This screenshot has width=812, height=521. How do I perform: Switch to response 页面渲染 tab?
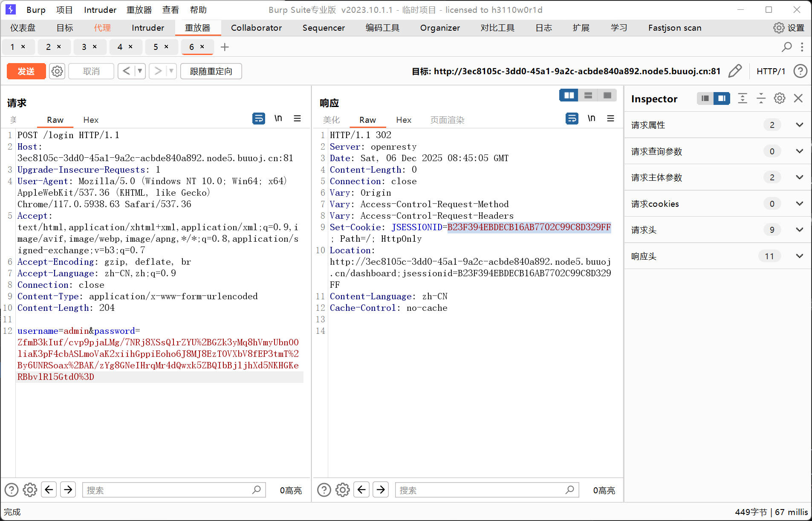point(447,120)
